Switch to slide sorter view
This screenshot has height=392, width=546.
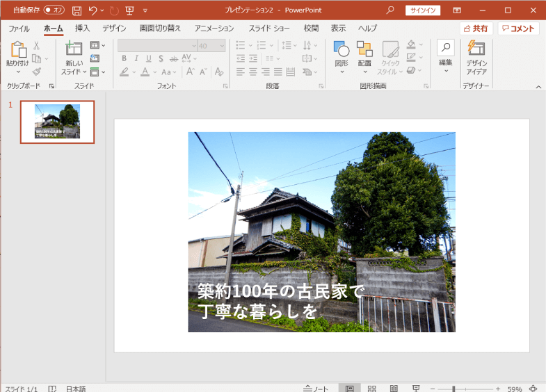(x=371, y=389)
